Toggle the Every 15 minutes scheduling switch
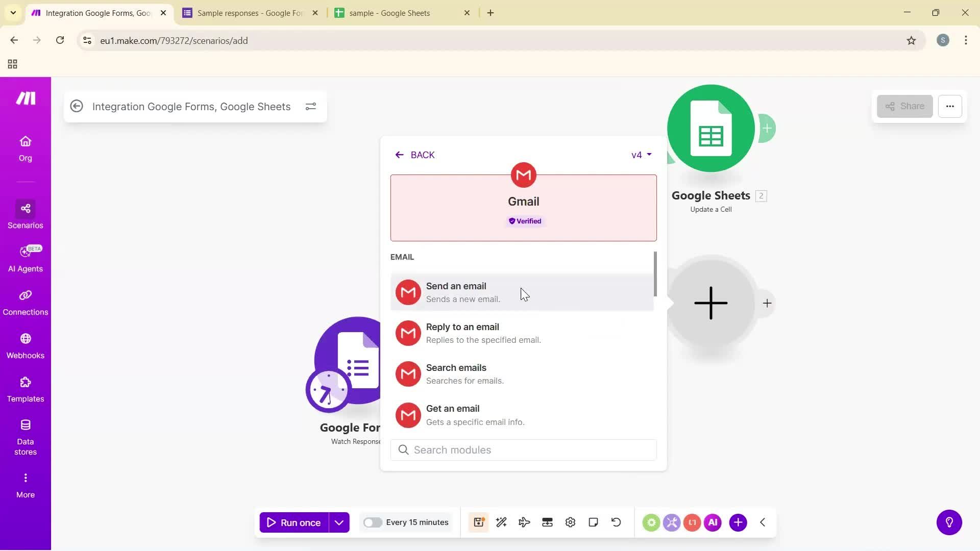980x551 pixels. pyautogui.click(x=374, y=522)
